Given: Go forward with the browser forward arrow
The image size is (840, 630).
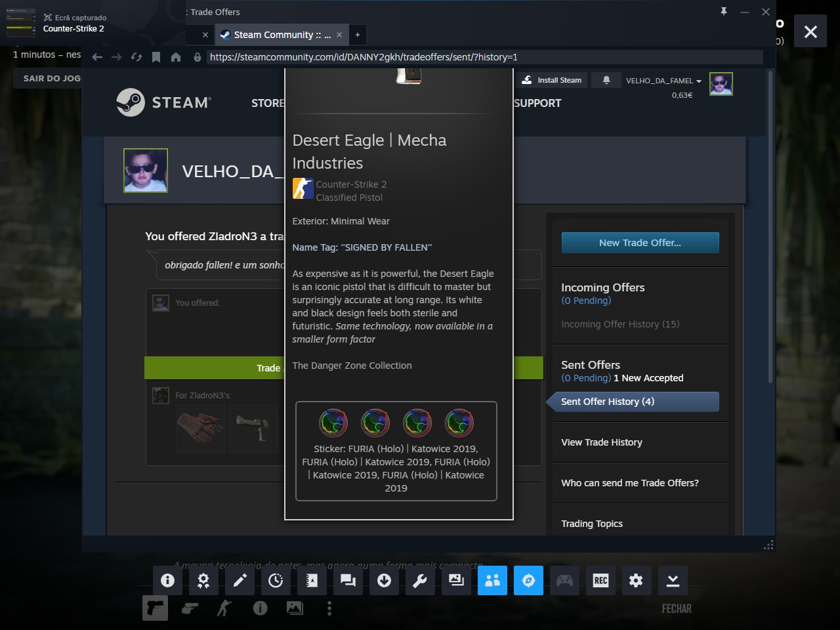Looking at the screenshot, I should click(x=116, y=57).
